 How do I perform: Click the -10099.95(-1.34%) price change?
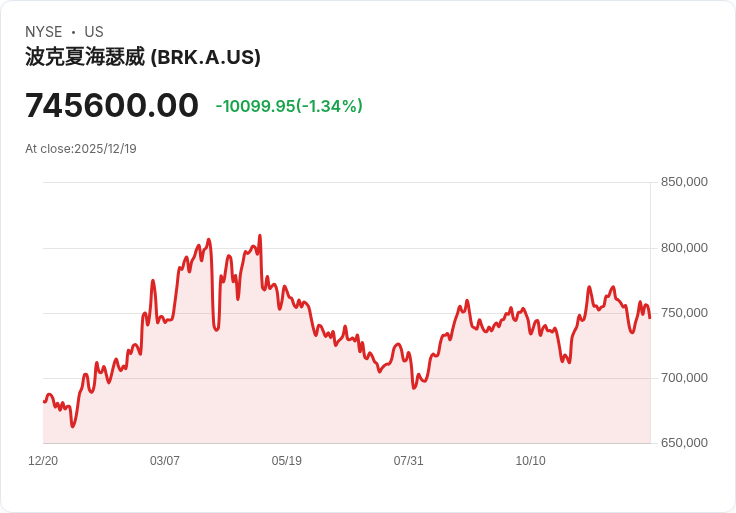point(289,106)
